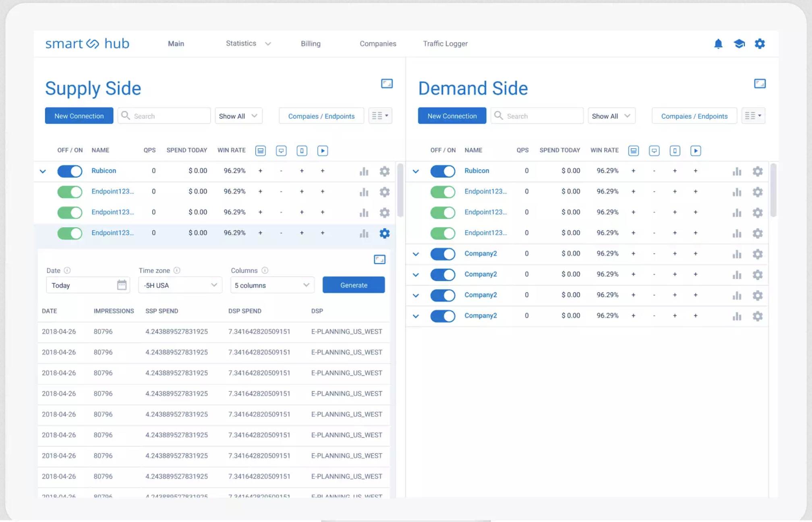This screenshot has width=812, height=522.
Task: Open notifications bell icon
Action: 718,43
